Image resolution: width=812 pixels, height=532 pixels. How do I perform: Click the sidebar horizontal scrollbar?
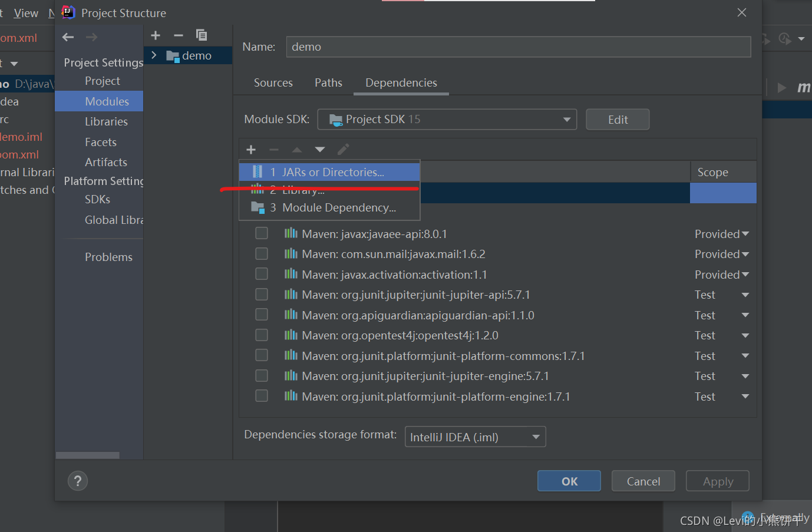pos(88,455)
